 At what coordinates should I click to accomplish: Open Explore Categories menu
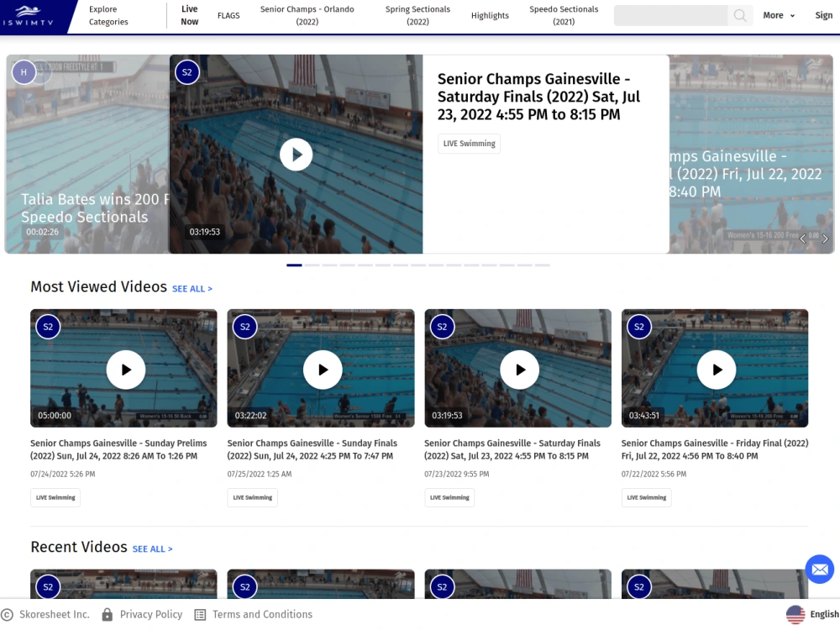pos(108,15)
